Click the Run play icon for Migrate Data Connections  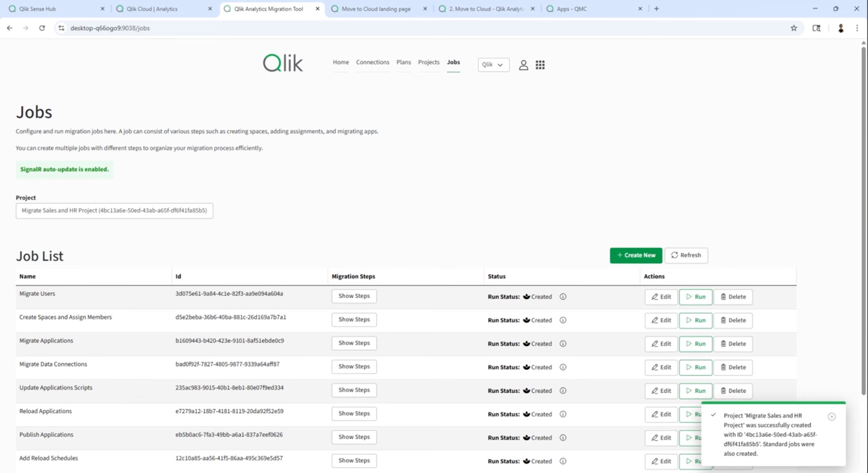[x=688, y=367]
